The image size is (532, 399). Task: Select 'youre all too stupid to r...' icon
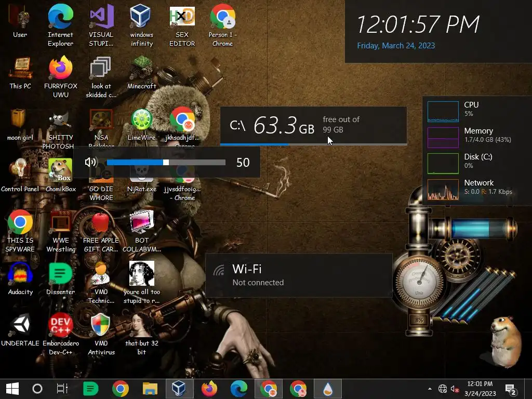(141, 282)
